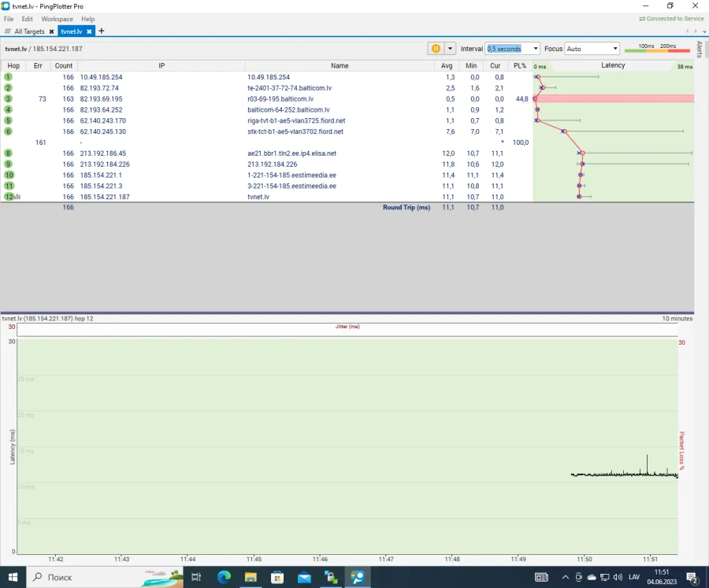Switch to the All Targets tab
Viewport: 709px width, 588px height.
tap(29, 31)
